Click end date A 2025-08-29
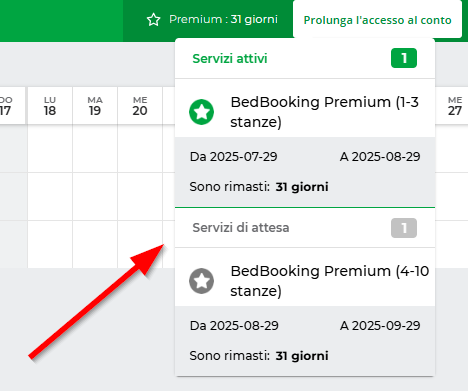468x391 pixels. coord(380,157)
